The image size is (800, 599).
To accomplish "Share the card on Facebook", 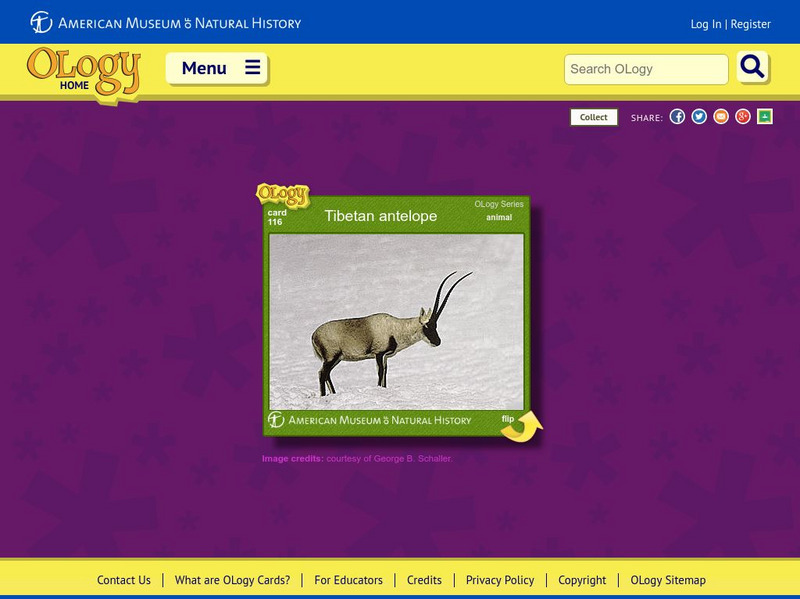I will pyautogui.click(x=680, y=116).
